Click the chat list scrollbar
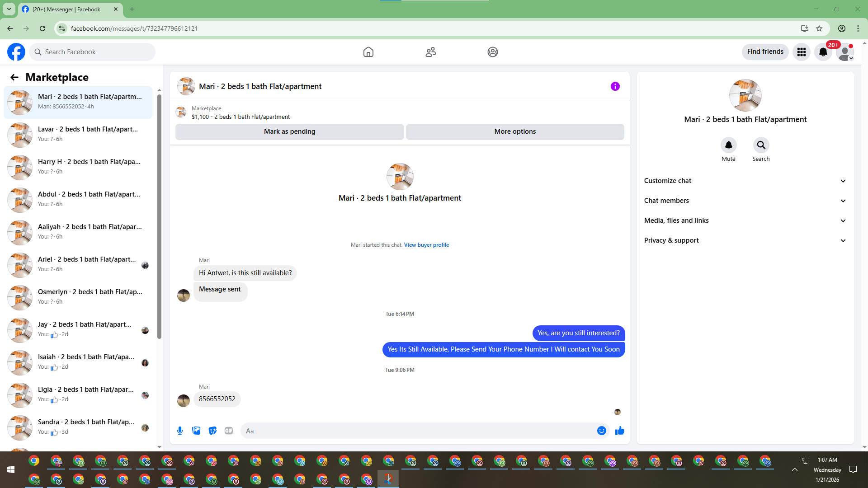868x488 pixels. [x=159, y=216]
